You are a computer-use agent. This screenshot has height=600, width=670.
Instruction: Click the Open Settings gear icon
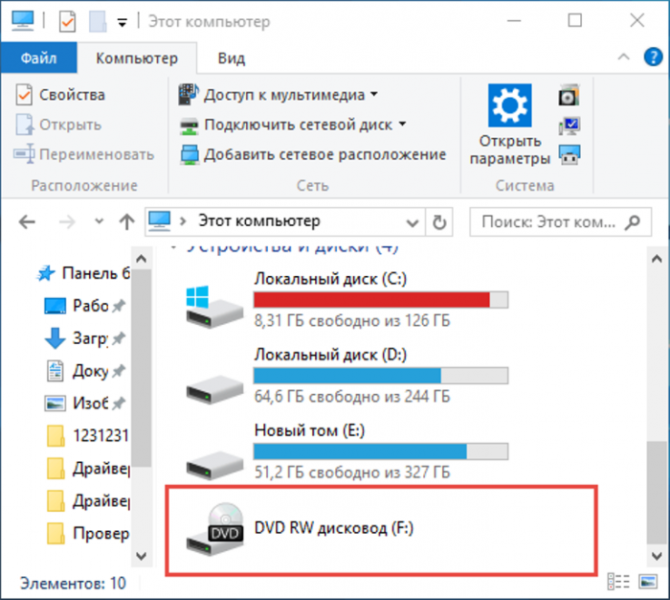(x=510, y=106)
